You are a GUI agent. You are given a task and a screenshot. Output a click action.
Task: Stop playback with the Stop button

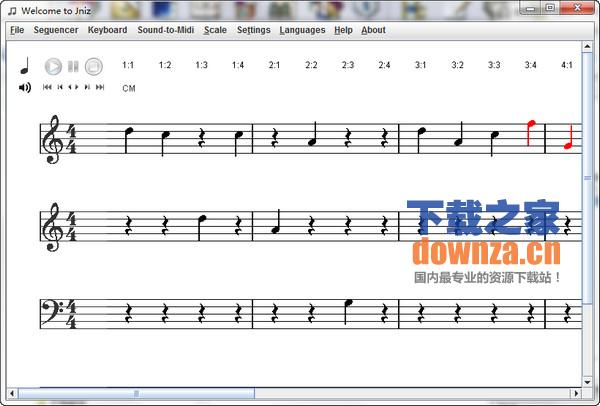pos(94,66)
